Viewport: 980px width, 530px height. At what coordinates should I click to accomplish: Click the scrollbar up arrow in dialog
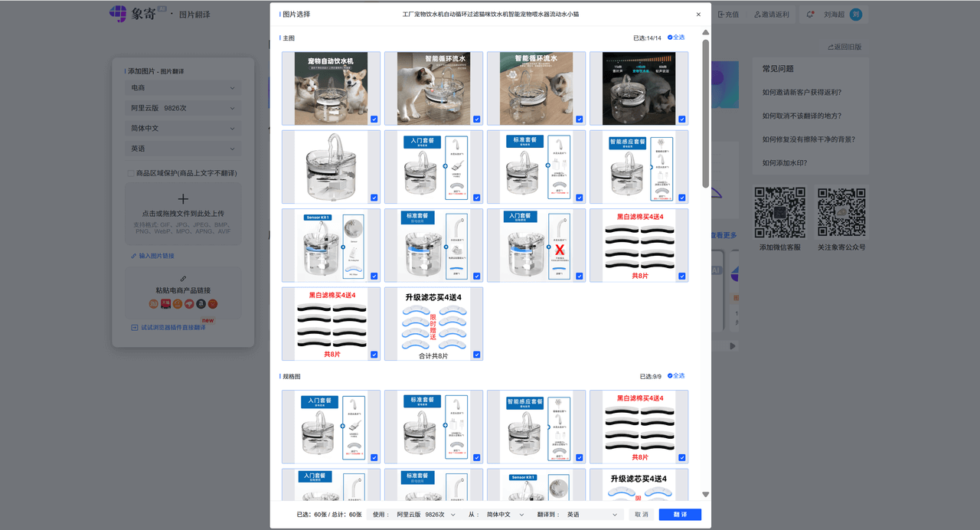tap(705, 33)
